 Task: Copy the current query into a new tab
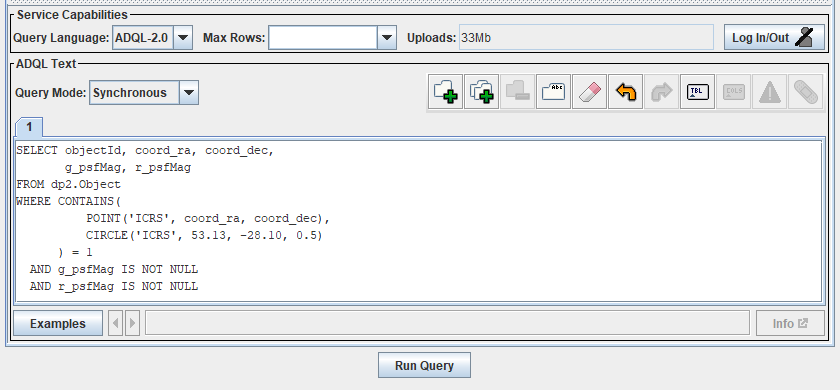coord(482,92)
